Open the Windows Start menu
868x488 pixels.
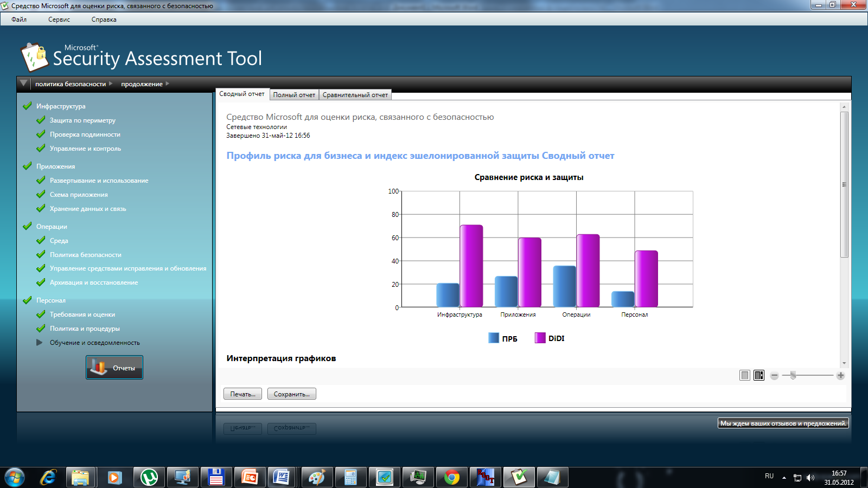[x=15, y=477]
